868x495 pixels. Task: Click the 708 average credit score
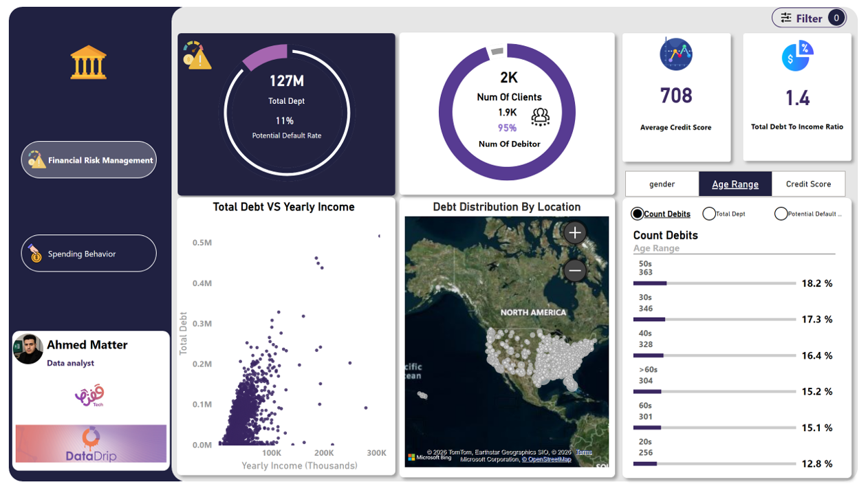pyautogui.click(x=676, y=96)
